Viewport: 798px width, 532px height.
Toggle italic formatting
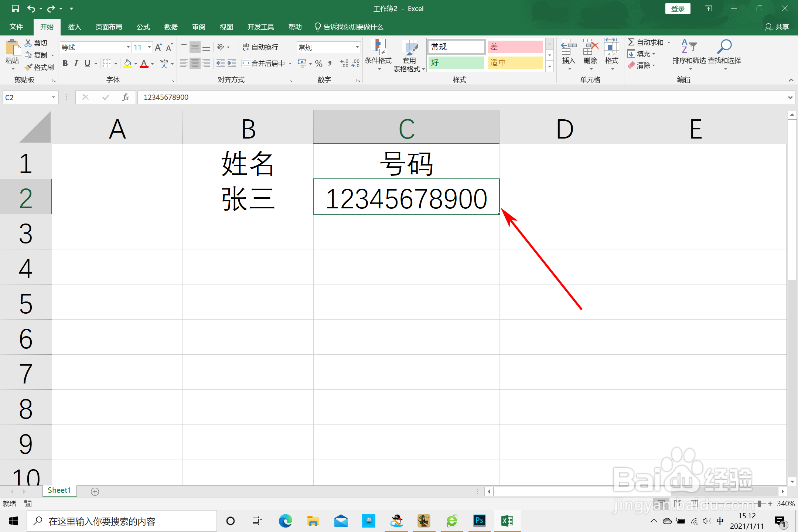coord(76,64)
